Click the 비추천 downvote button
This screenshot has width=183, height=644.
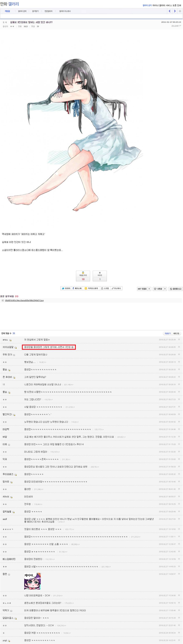point(100,276)
